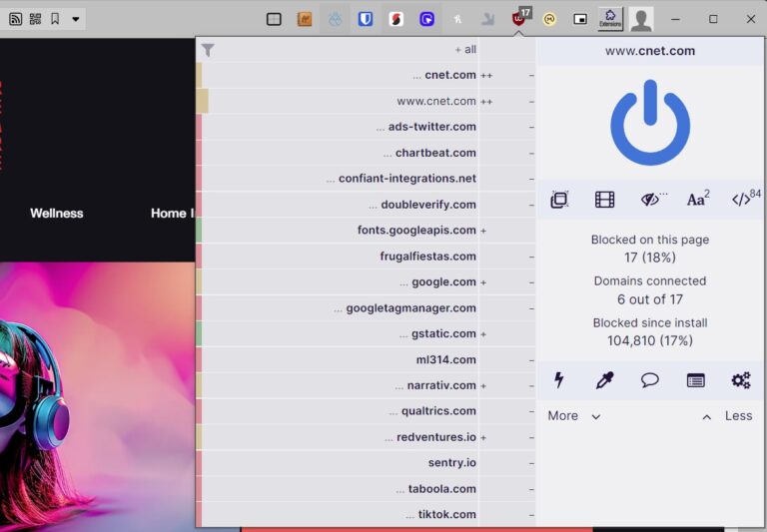The height and width of the screenshot is (532, 767).
Task: Toggle blocking of remote fonts (Aa)
Action: 697,199
